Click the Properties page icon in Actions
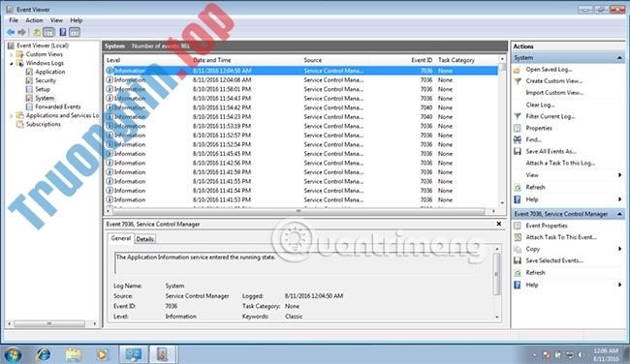The image size is (630, 364). pyautogui.click(x=518, y=129)
